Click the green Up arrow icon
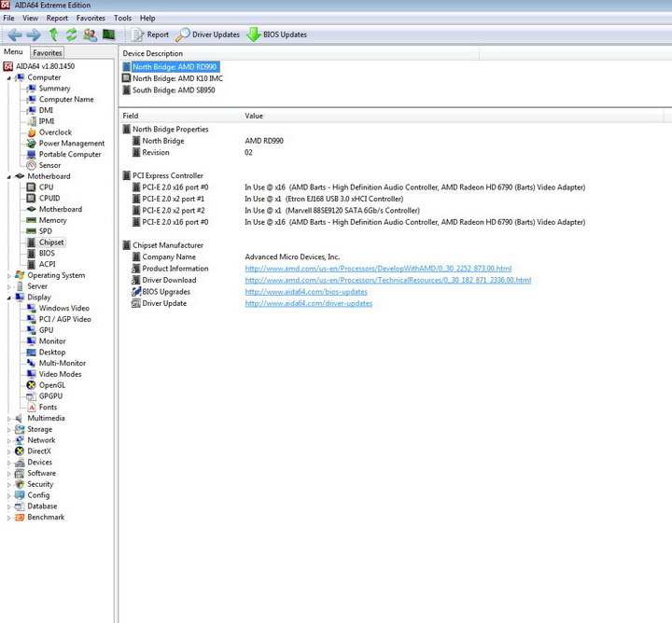The height and width of the screenshot is (623, 672). [x=53, y=35]
